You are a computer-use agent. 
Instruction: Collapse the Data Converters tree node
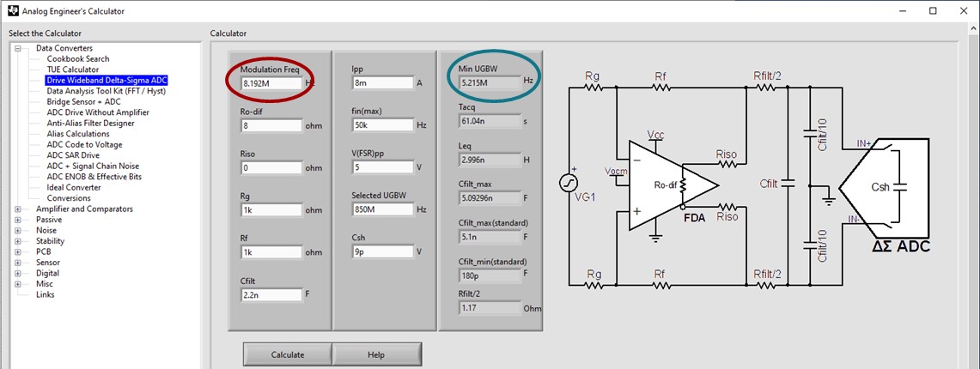tap(17, 48)
